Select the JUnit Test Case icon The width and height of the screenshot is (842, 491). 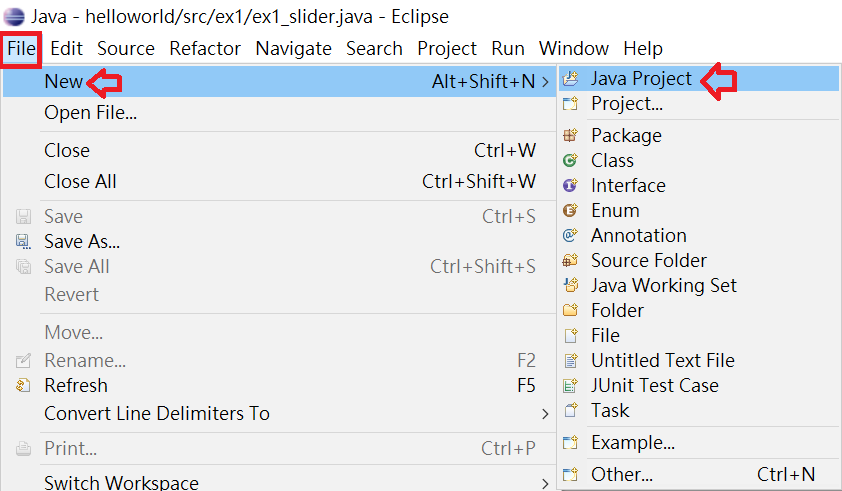[x=570, y=385]
